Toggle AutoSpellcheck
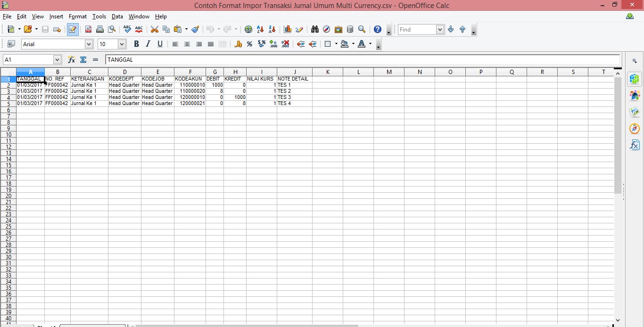The image size is (644, 327). (139, 29)
